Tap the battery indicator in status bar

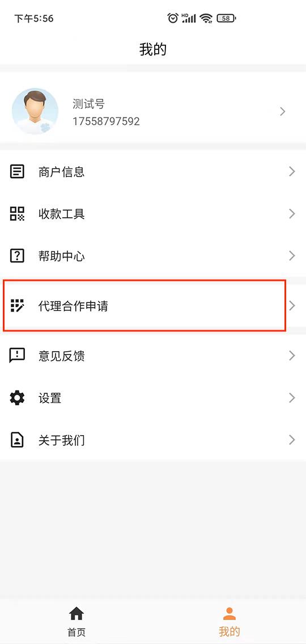(x=227, y=18)
